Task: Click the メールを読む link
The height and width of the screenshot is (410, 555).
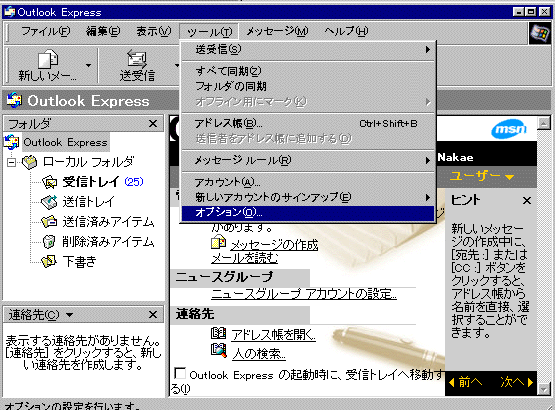Action: click(x=245, y=258)
